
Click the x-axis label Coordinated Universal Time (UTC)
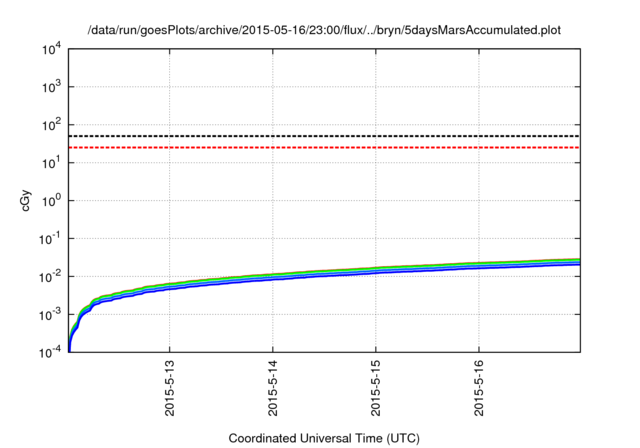coord(324,438)
